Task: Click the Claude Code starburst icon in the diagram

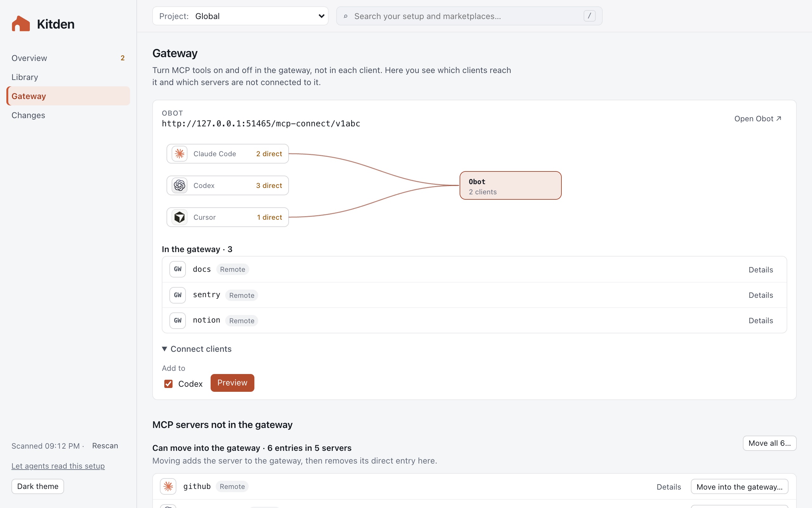Action: point(180,154)
